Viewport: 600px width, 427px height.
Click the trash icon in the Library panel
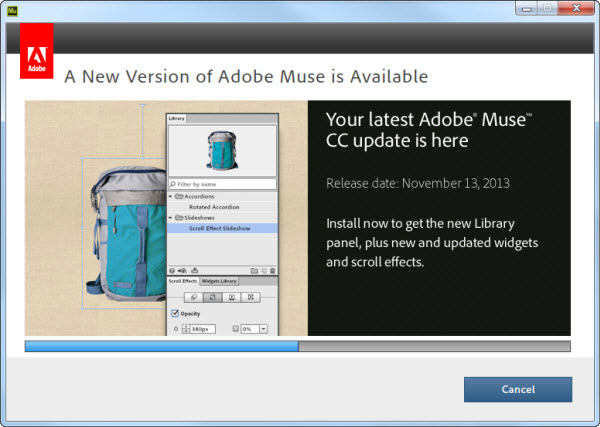272,271
